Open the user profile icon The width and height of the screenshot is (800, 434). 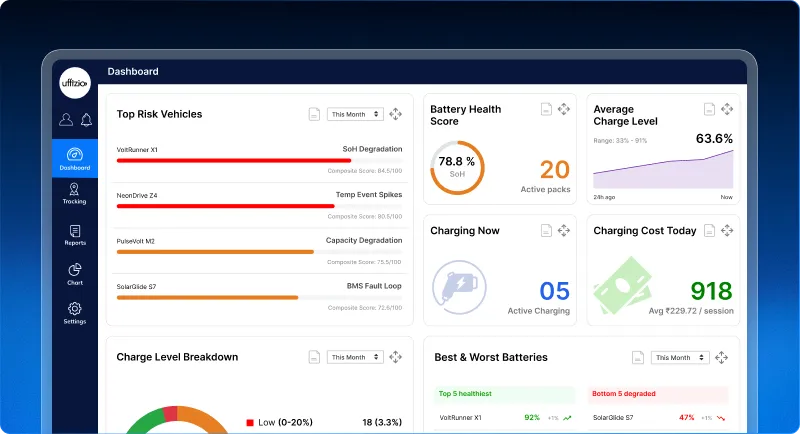(x=66, y=119)
